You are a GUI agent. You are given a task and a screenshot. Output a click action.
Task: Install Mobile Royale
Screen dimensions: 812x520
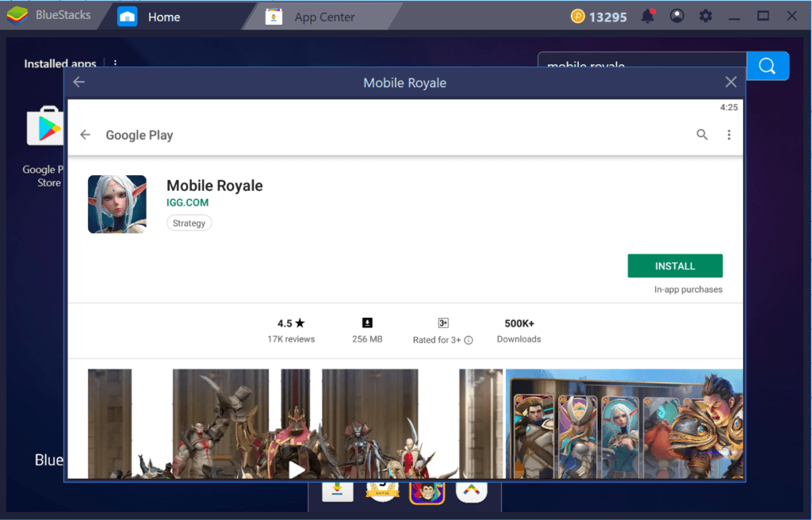675,266
